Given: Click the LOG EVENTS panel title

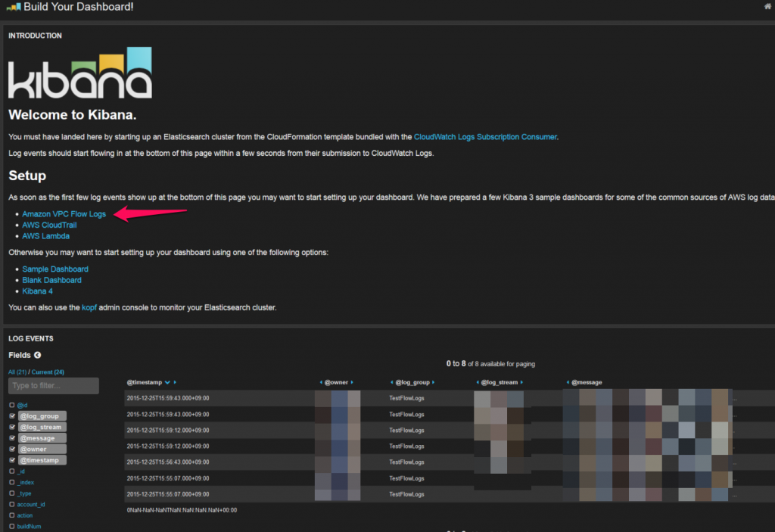Looking at the screenshot, I should (x=30, y=339).
